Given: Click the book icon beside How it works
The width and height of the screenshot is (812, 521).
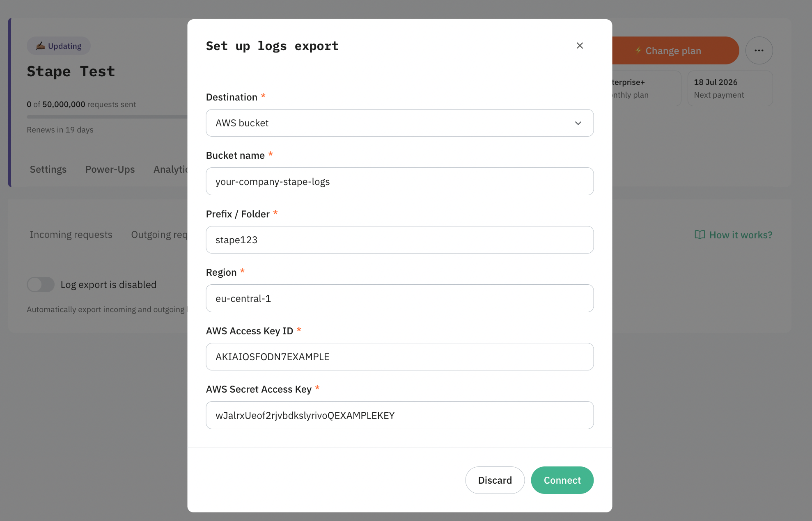Looking at the screenshot, I should pos(700,235).
